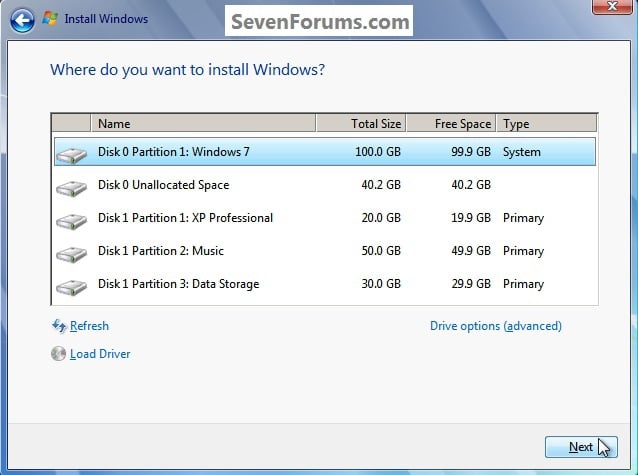Sort by the Name column header
Viewport: 638px width, 475px height.
coord(203,123)
